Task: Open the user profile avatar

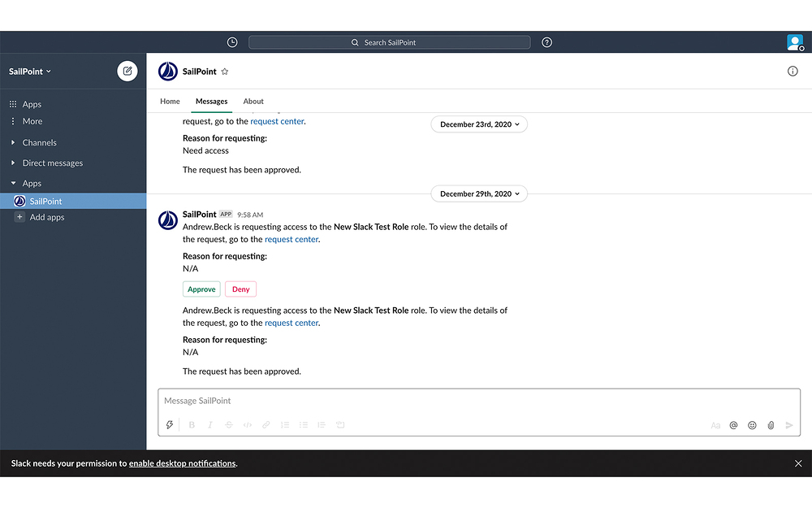Action: [x=795, y=42]
